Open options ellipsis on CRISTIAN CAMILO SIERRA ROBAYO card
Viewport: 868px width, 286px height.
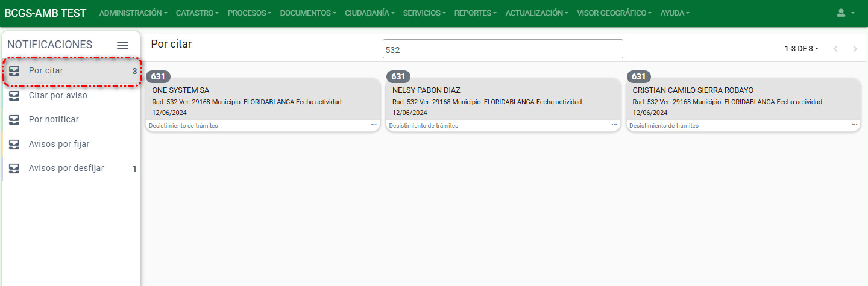pos(854,125)
